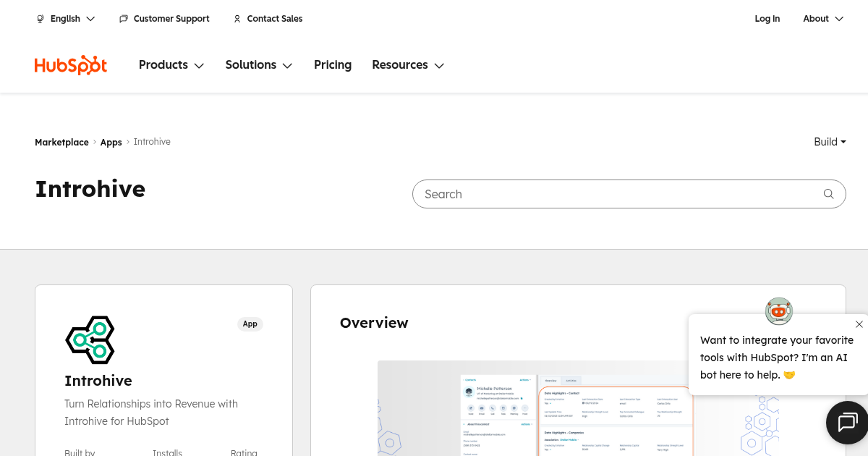Open Customer Support link
868x456 pixels.
[164, 19]
